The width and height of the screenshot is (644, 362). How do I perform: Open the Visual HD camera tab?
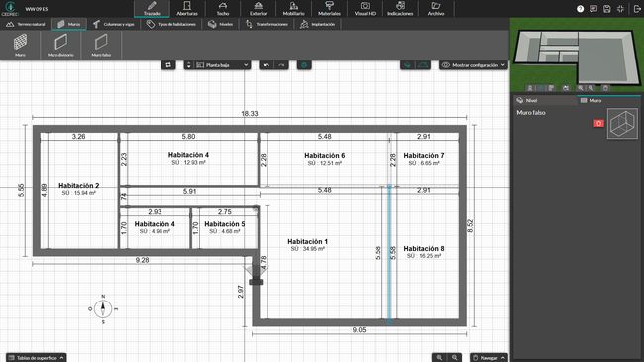(x=365, y=9)
